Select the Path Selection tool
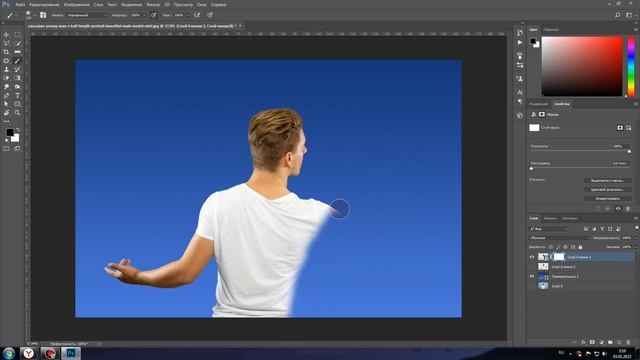This screenshot has height=360, width=640. click(x=6, y=104)
